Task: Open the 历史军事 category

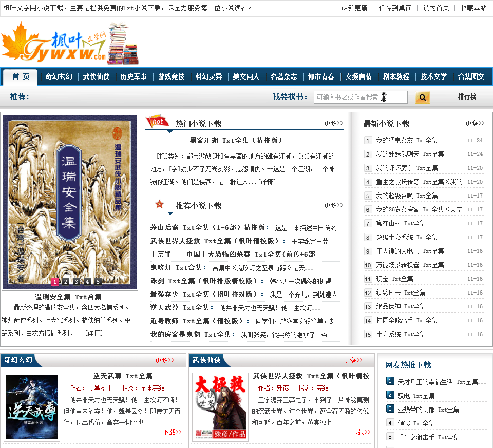Action: tap(134, 76)
